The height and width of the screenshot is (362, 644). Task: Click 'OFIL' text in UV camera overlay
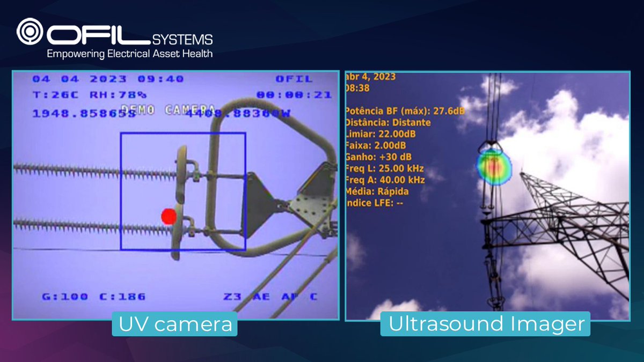pos(294,79)
